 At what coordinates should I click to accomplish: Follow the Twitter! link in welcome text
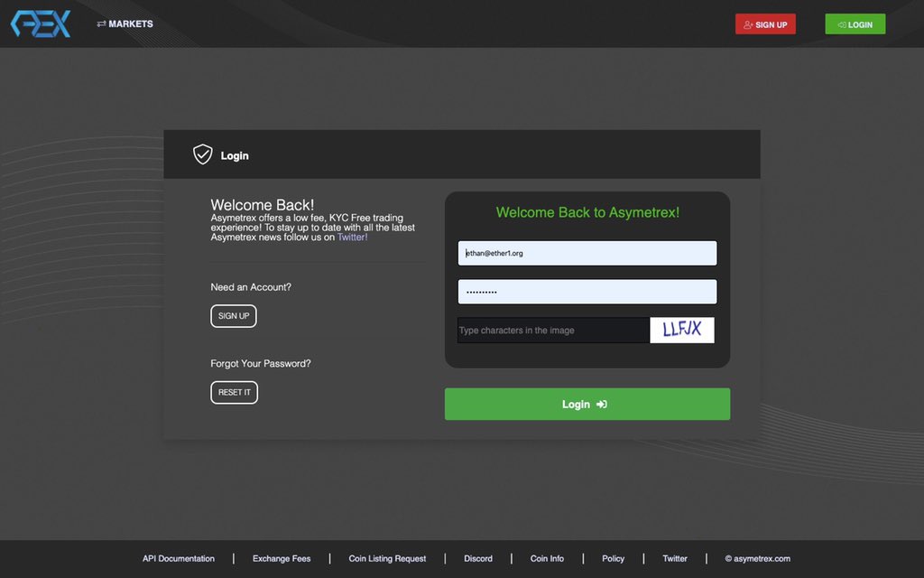[x=352, y=238]
